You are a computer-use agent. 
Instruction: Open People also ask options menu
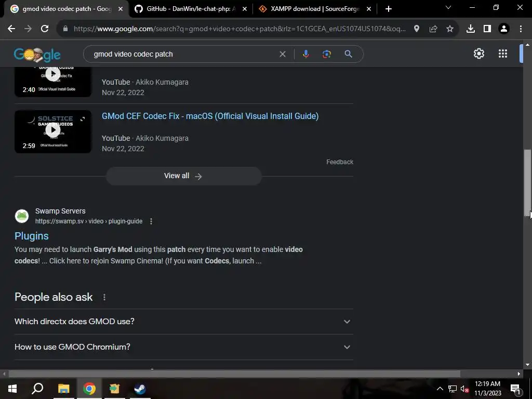104,297
